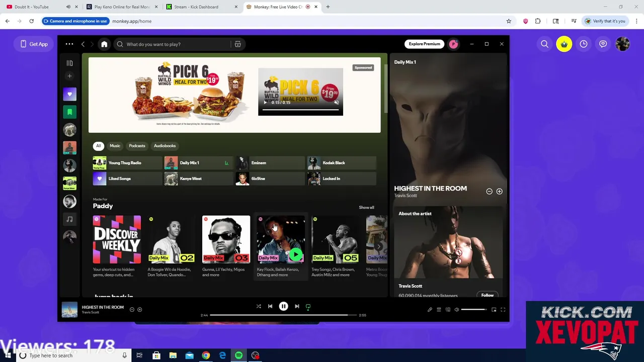The height and width of the screenshot is (362, 644).
Task: Click the yellow crown icon on Monkey
Action: [564, 44]
